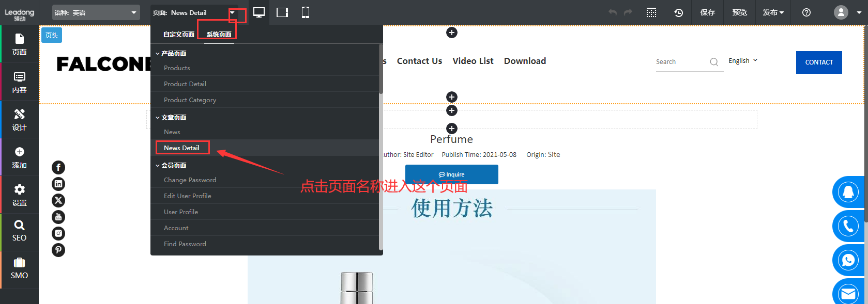Open the SMO sidebar panel
This screenshot has width=868, height=304.
click(19, 268)
